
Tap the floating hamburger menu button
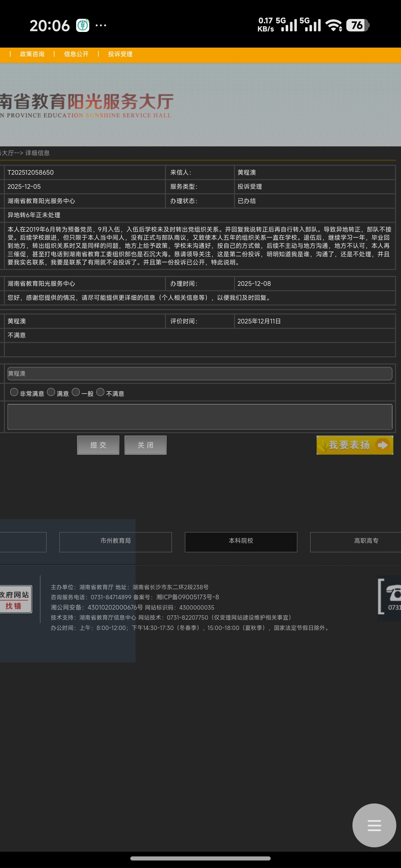(374, 825)
